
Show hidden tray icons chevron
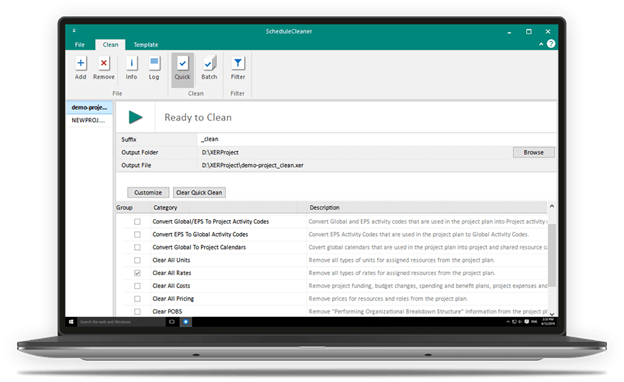click(508, 322)
